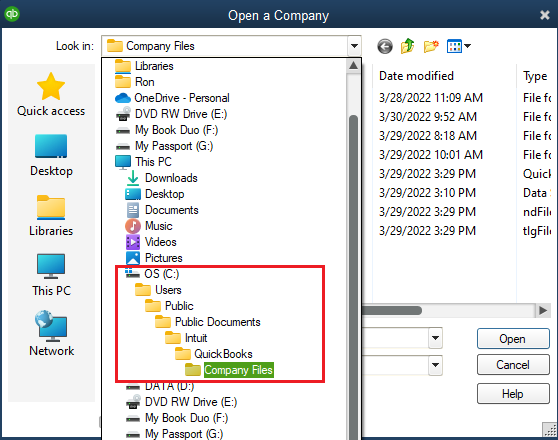The image size is (558, 440).
Task: Choose This PC in dropdown list
Action: pos(143,162)
